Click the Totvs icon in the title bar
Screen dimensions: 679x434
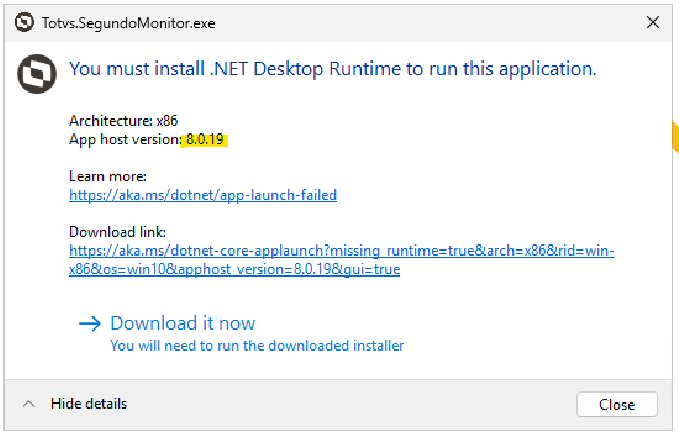click(25, 22)
